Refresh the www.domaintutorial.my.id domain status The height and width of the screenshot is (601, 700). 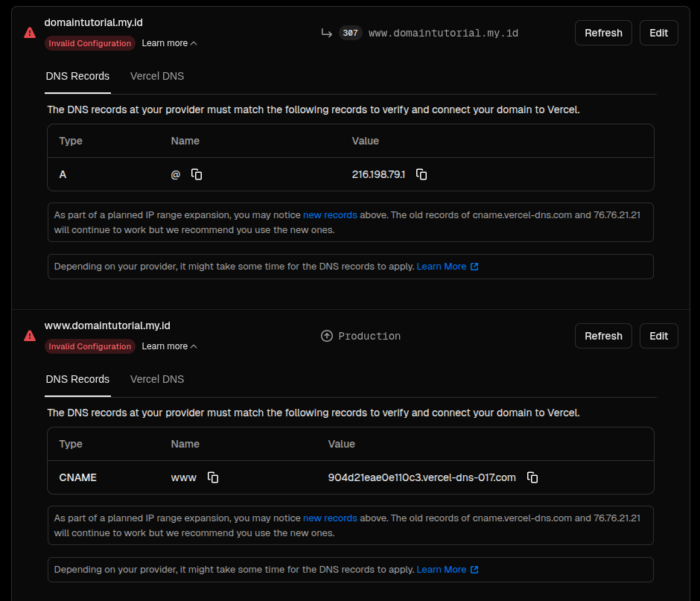603,336
